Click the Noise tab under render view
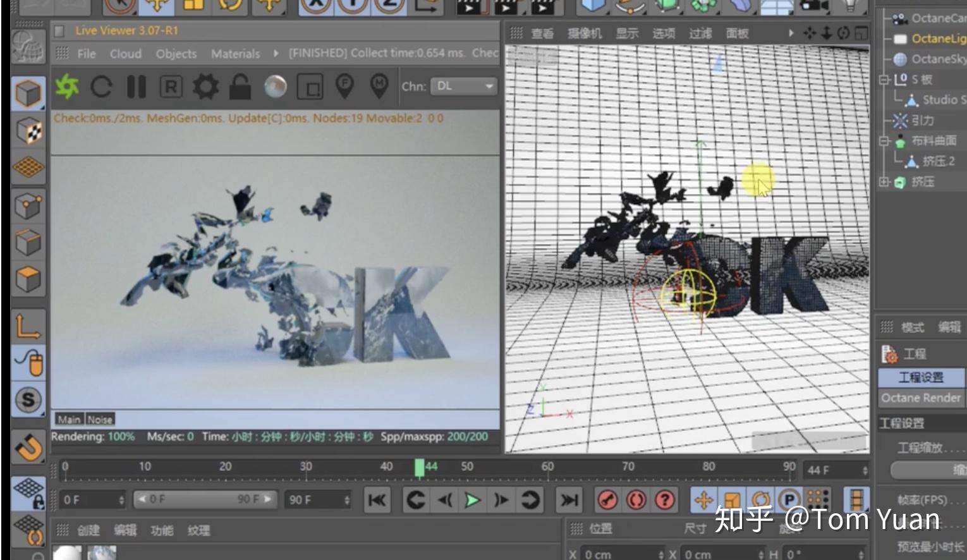 100,419
